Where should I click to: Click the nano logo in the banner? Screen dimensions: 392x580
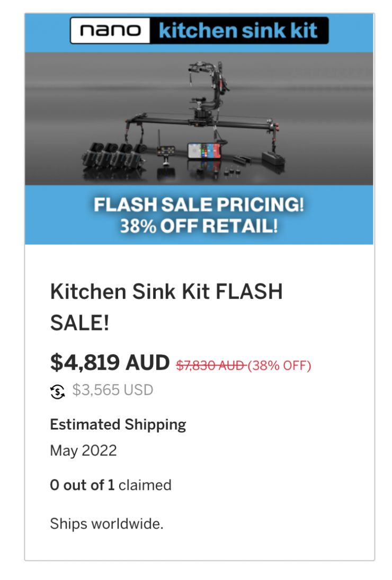click(x=111, y=31)
